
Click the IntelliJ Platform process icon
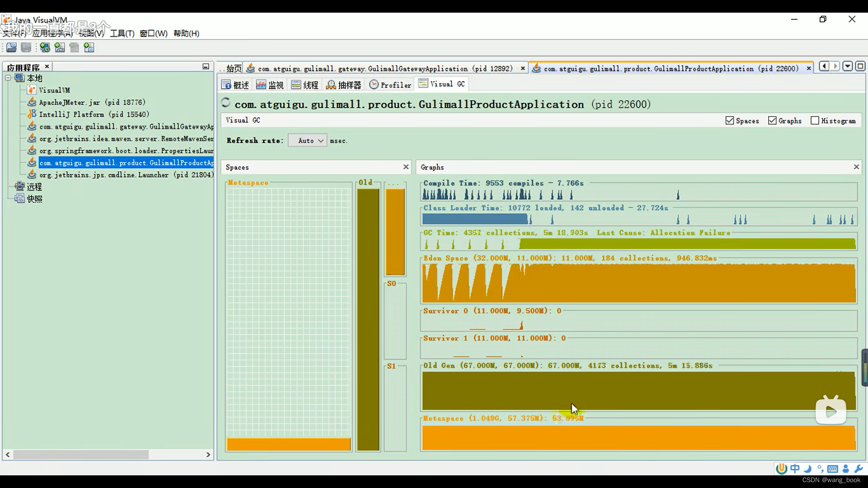click(x=32, y=114)
